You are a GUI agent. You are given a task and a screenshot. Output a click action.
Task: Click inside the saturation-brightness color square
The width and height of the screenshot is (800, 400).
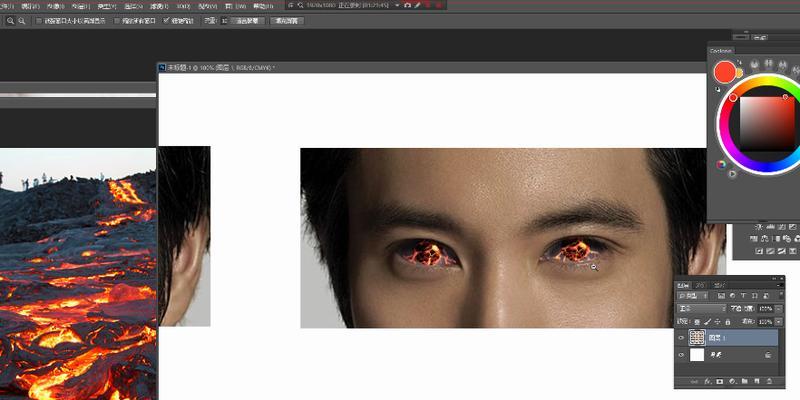click(x=767, y=122)
